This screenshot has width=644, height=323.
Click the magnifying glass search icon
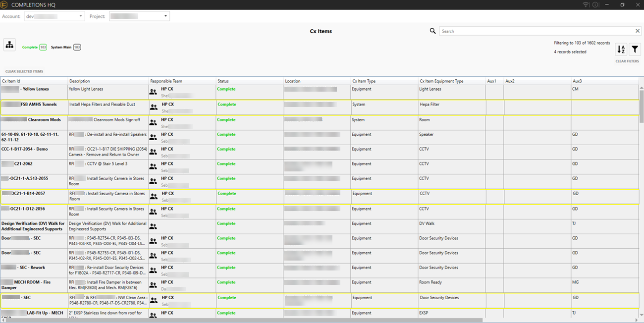433,31
